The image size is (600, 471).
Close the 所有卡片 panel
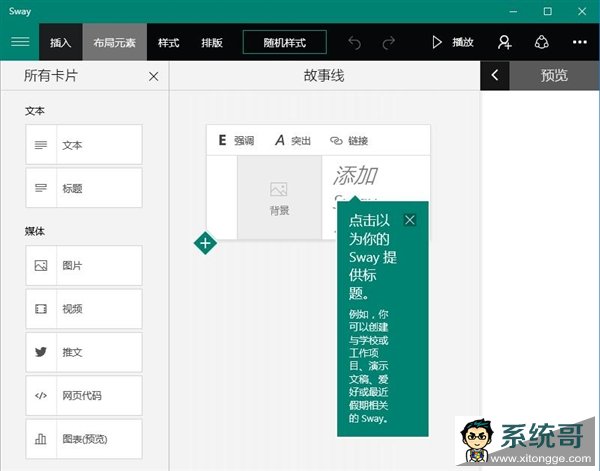coord(153,77)
